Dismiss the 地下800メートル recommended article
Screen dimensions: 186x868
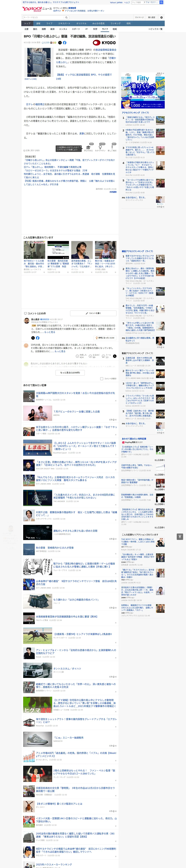(x=44, y=272)
